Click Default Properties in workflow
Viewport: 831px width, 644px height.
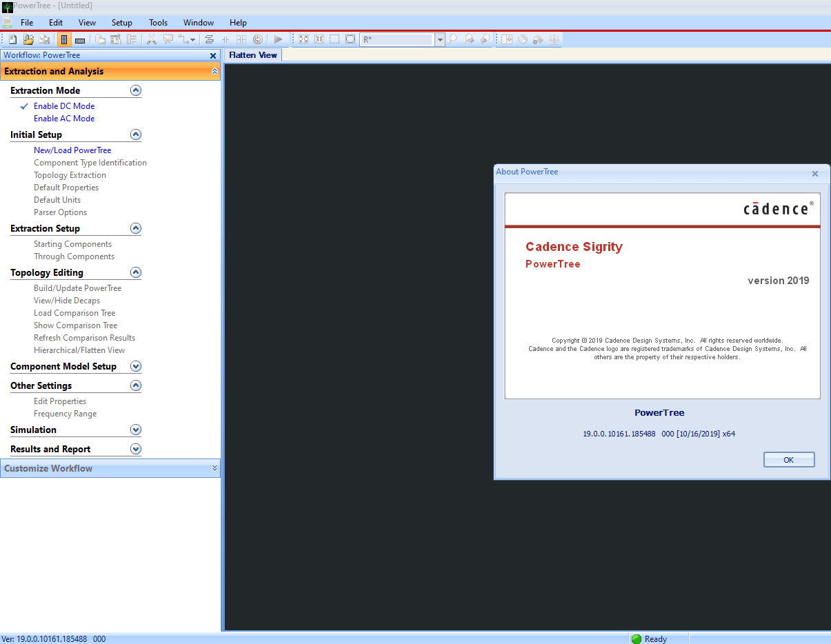pos(66,188)
